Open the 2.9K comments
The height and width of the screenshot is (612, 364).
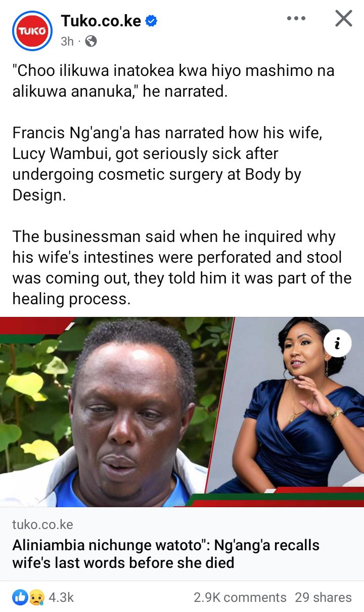click(x=240, y=597)
